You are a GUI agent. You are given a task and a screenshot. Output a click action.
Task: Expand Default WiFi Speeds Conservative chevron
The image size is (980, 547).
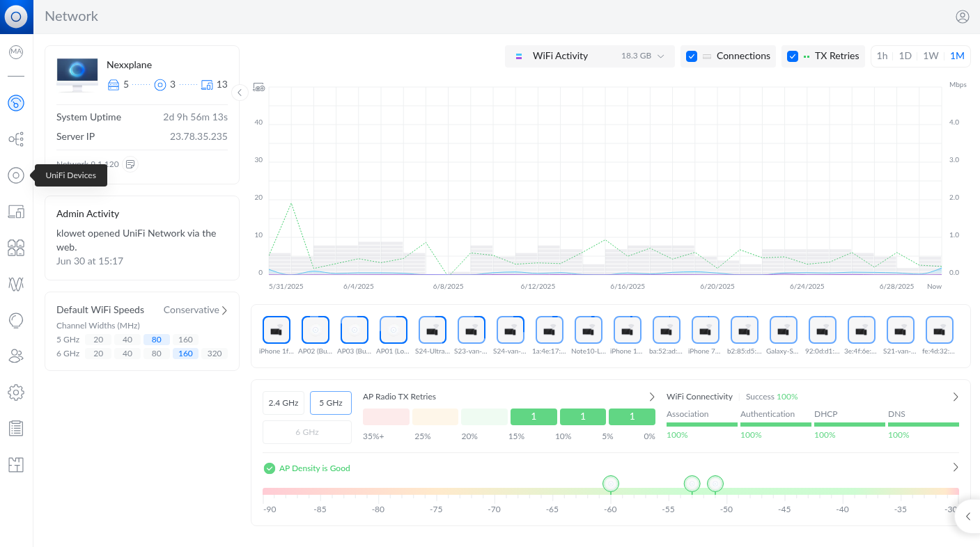224,310
